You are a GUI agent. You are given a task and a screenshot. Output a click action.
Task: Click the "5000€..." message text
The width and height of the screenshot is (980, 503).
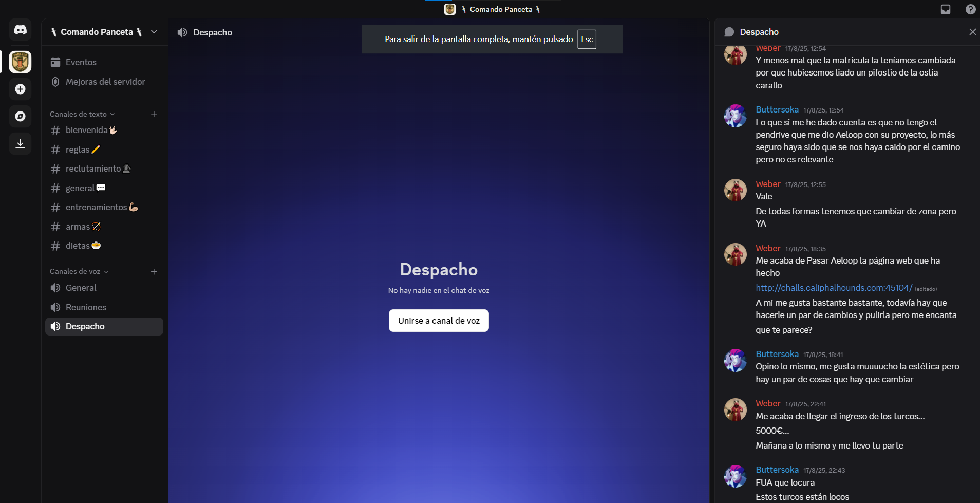pos(772,431)
